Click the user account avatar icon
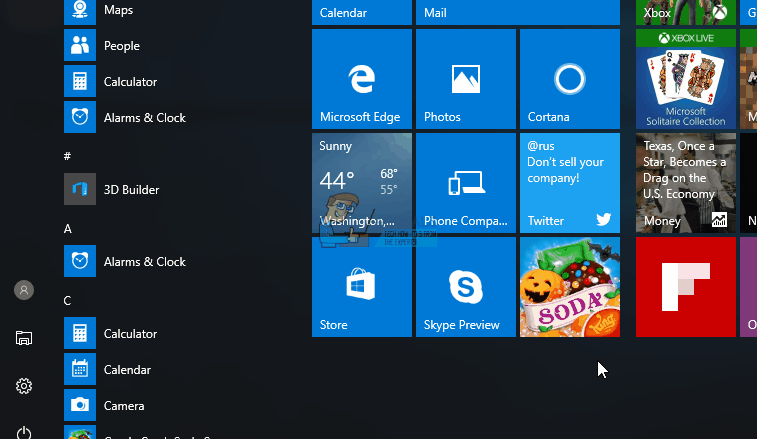Image resolution: width=757 pixels, height=439 pixels. coord(24,290)
